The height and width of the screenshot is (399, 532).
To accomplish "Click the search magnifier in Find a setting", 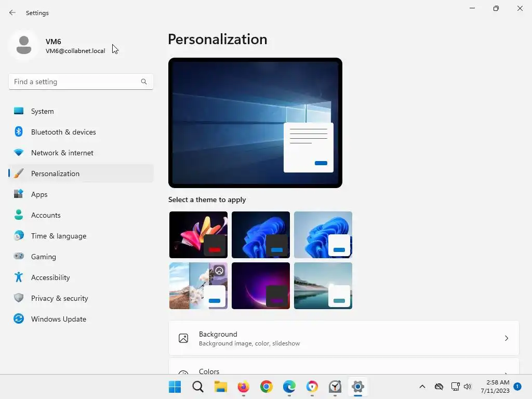I will pyautogui.click(x=144, y=82).
